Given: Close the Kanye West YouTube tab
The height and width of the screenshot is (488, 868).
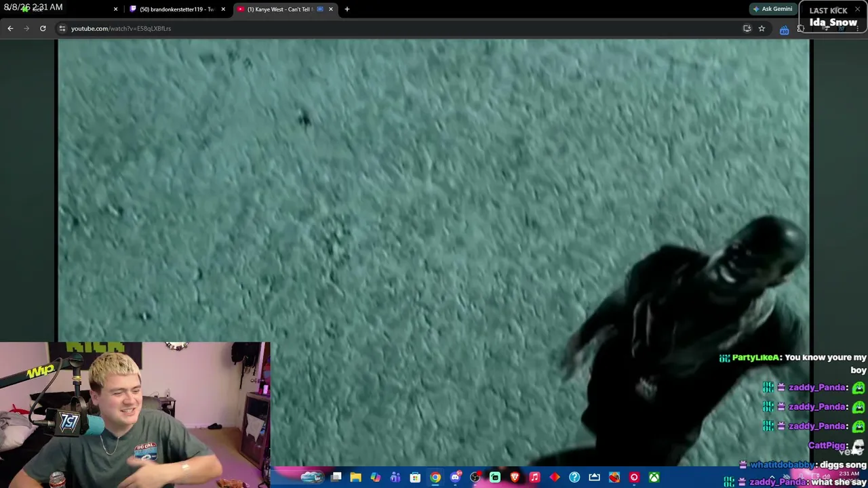Looking at the screenshot, I should [331, 9].
